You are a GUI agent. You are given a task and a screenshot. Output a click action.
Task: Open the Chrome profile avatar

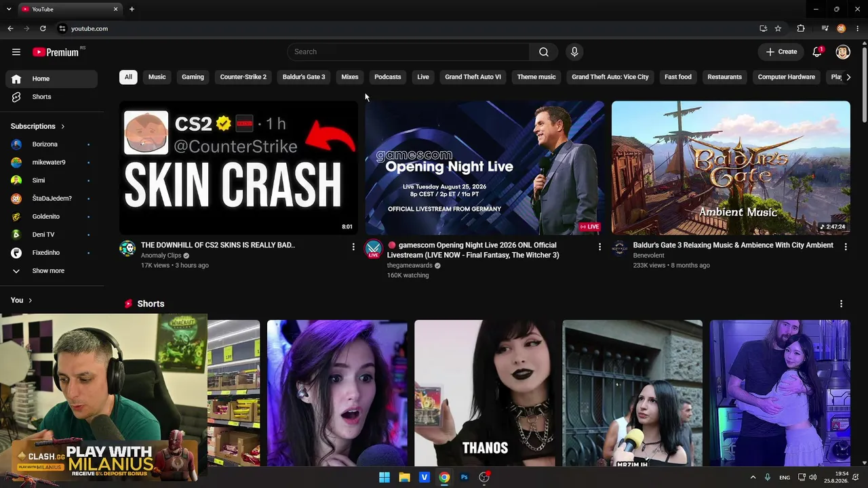click(x=842, y=28)
